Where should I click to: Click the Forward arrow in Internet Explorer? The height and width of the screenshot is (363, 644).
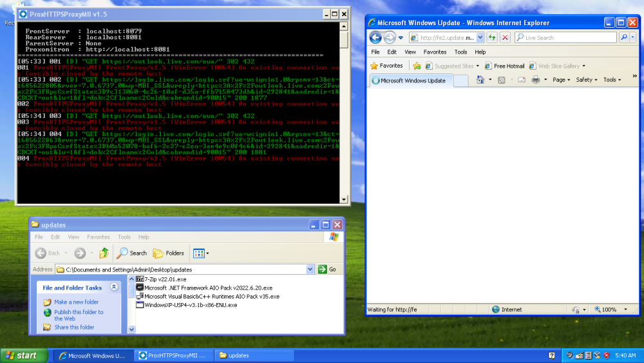click(390, 37)
